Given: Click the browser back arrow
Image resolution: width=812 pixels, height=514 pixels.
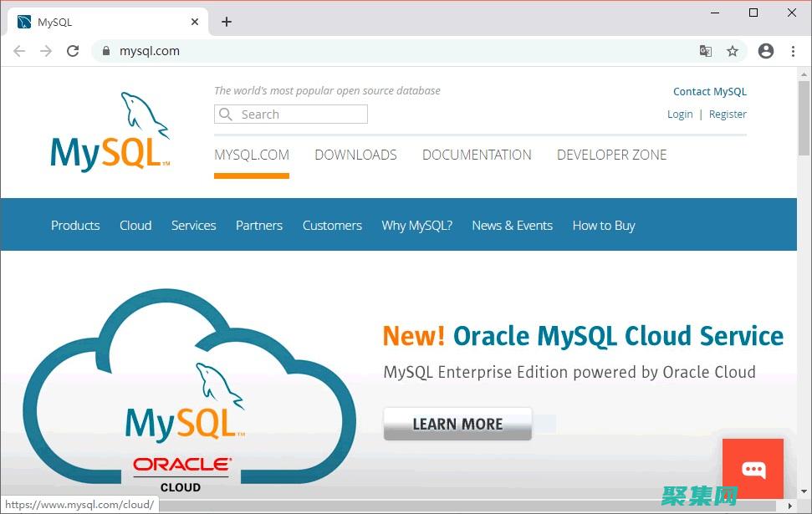Looking at the screenshot, I should pos(19,51).
